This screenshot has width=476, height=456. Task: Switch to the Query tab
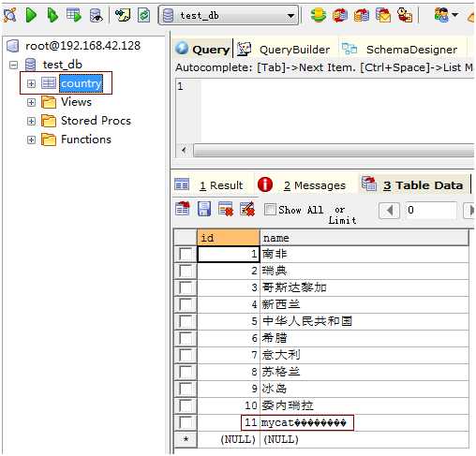pyautogui.click(x=203, y=49)
